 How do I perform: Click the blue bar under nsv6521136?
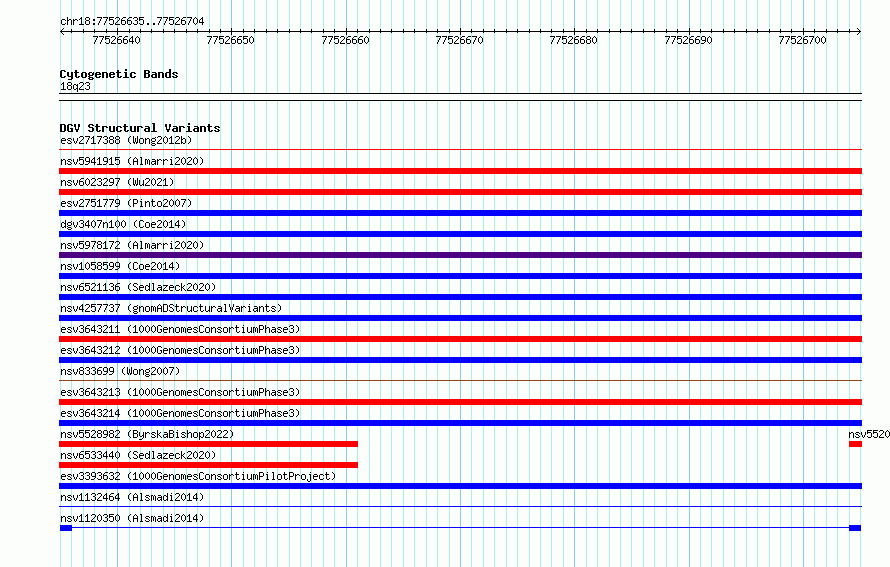pos(460,297)
